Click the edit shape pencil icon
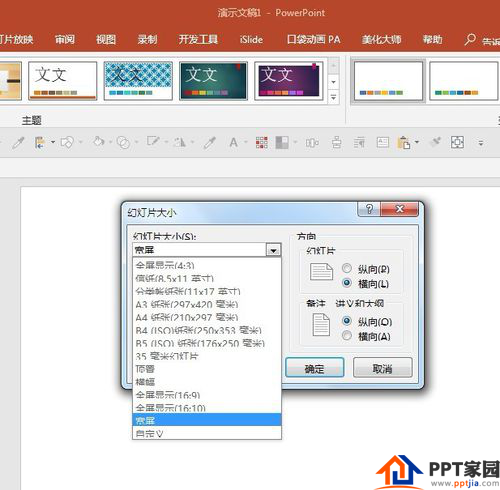The height and width of the screenshot is (490, 500). pyautogui.click(x=153, y=142)
